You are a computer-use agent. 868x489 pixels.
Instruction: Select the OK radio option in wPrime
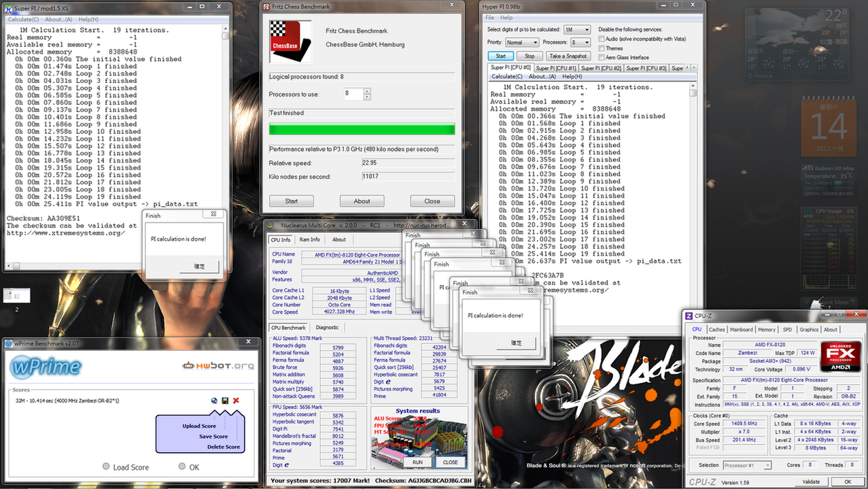tap(182, 467)
